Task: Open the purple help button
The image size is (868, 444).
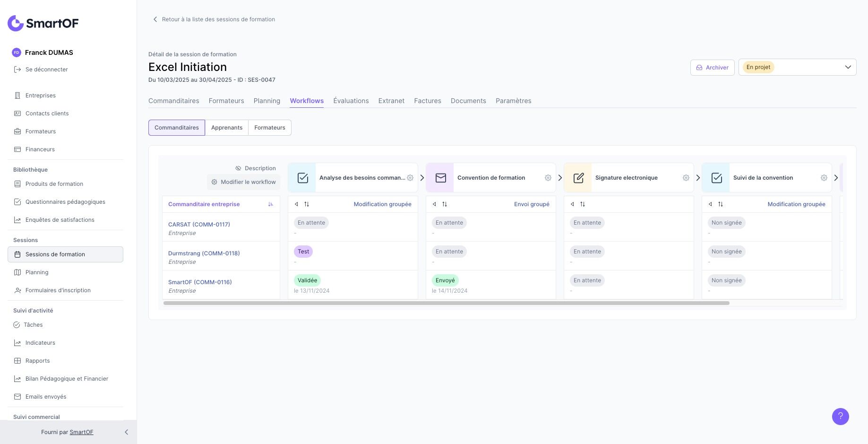Action: tap(840, 417)
